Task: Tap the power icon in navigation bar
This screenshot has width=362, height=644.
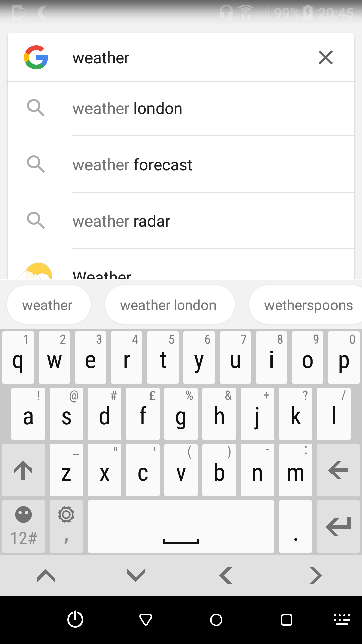Action: coord(75,619)
